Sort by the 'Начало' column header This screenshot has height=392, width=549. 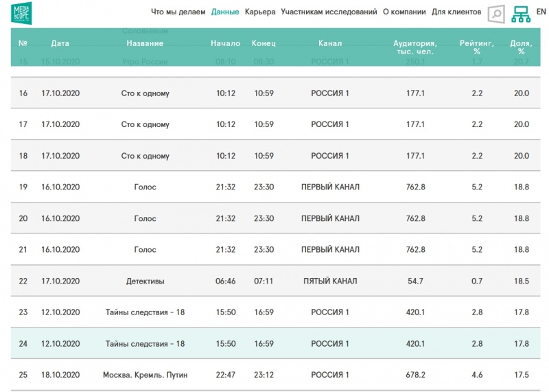tap(225, 43)
